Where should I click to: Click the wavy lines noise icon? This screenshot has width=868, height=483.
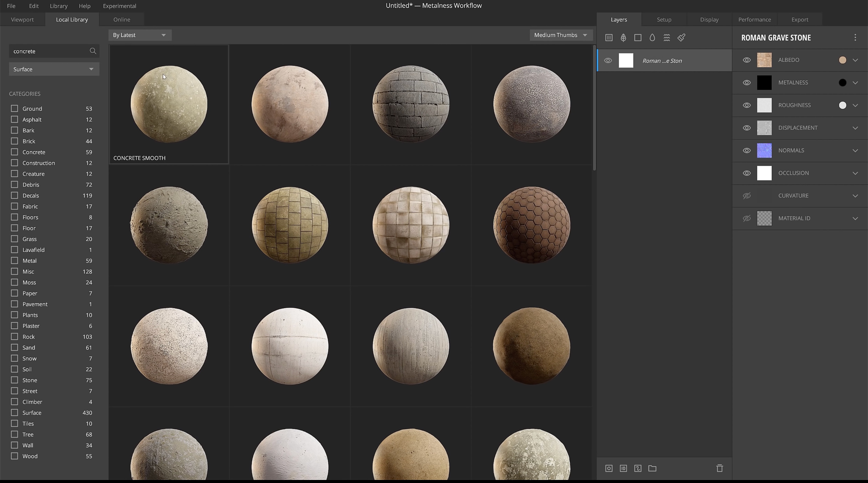[667, 38]
